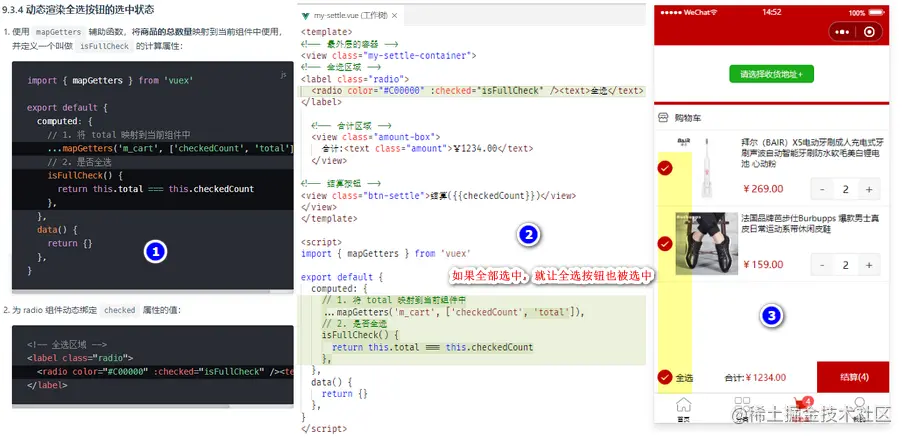This screenshot has height=440, width=907.
Task: Tap the green 请选择收货地址+ button
Action: click(x=771, y=74)
